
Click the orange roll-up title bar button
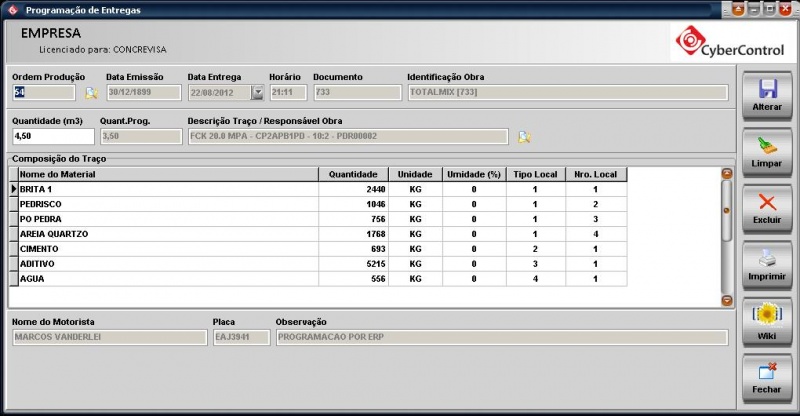(x=737, y=10)
